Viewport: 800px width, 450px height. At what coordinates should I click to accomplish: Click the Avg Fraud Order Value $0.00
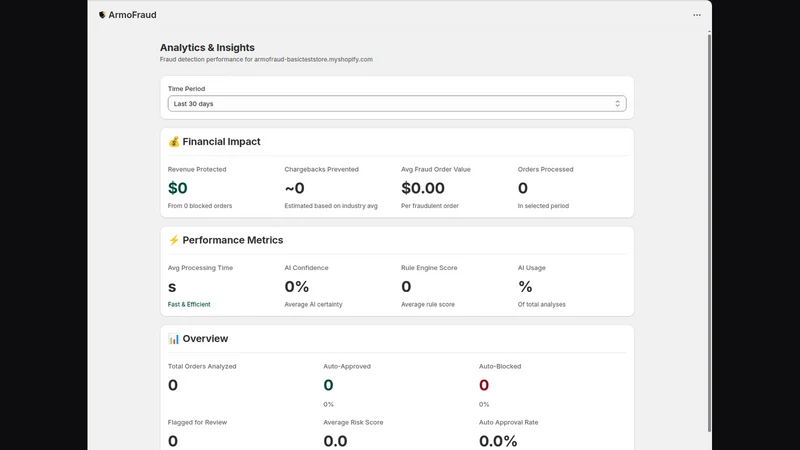click(423, 188)
